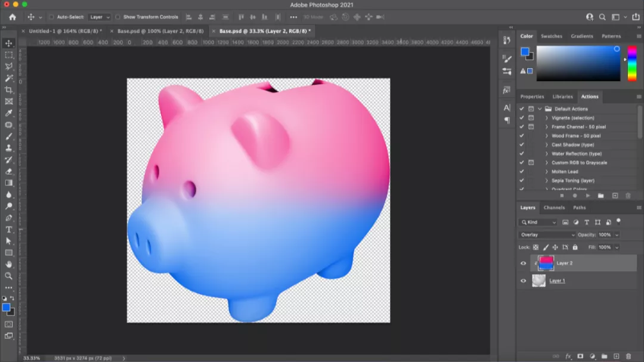Play the selected action
Image resolution: width=644 pixels, height=362 pixels.
pyautogui.click(x=588, y=196)
